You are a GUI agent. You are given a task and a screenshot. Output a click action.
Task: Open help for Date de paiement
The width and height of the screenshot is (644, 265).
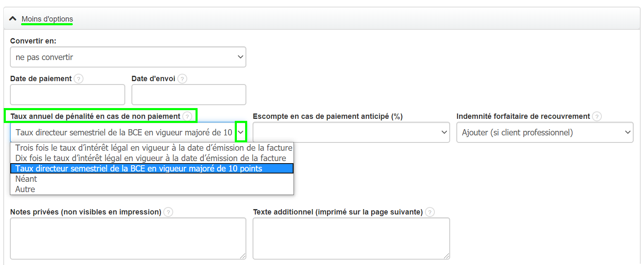pyautogui.click(x=79, y=78)
